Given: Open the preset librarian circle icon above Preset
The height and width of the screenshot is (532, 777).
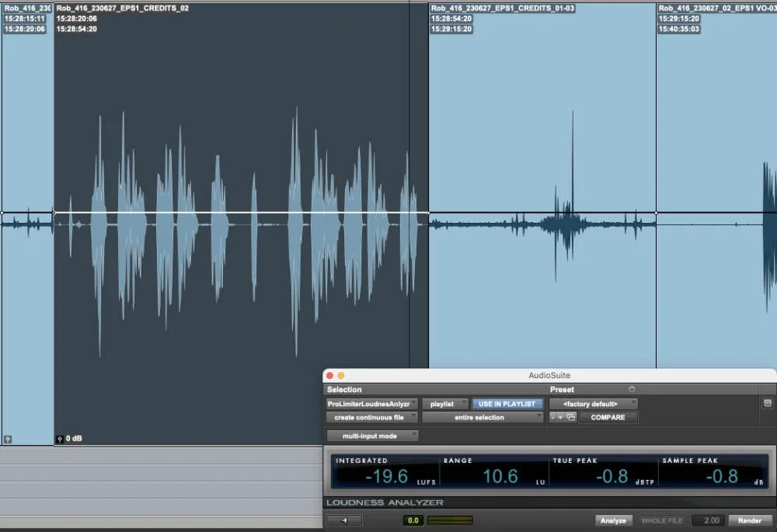Looking at the screenshot, I should [631, 389].
